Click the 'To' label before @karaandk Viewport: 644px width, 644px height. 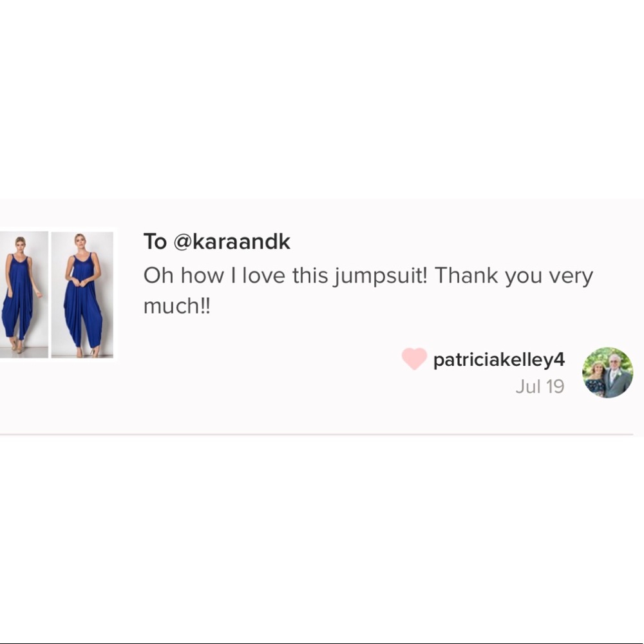click(x=155, y=241)
